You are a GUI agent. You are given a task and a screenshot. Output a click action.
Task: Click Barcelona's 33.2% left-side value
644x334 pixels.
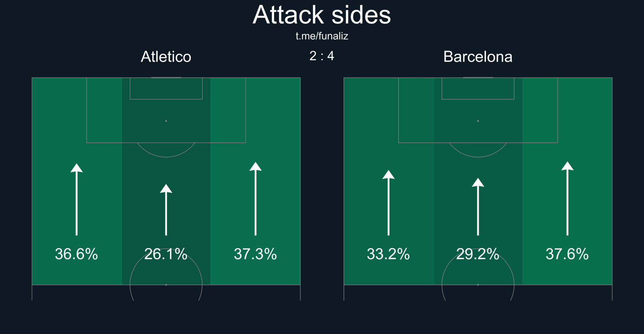[388, 254]
